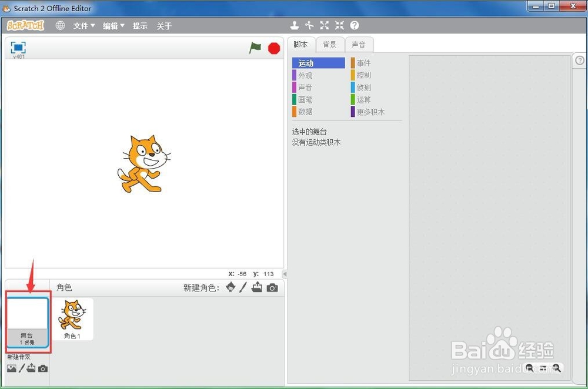Screen dimensions: 588x389
Task: Create new backdrop from camera
Action: point(43,369)
